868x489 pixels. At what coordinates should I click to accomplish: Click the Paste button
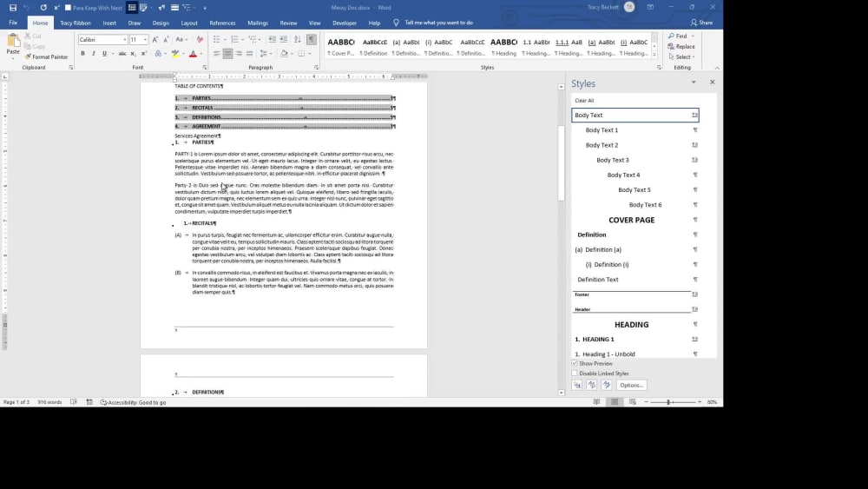(13, 46)
